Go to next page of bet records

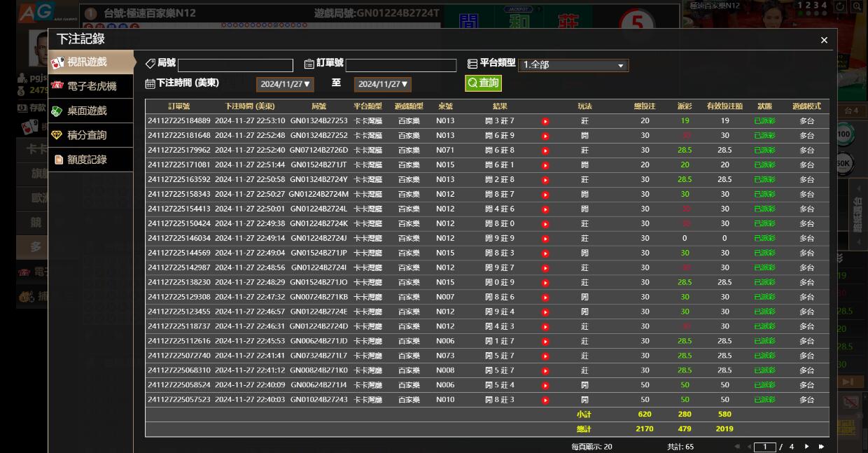(806, 447)
